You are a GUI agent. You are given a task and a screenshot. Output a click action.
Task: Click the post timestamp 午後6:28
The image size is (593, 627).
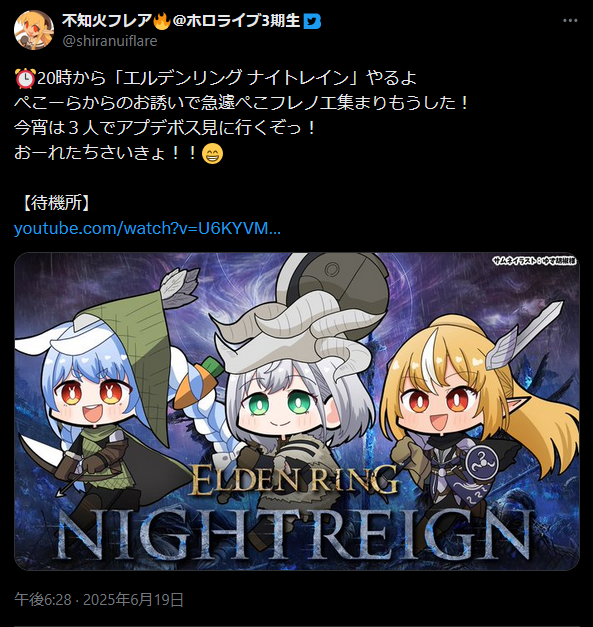pos(43,600)
